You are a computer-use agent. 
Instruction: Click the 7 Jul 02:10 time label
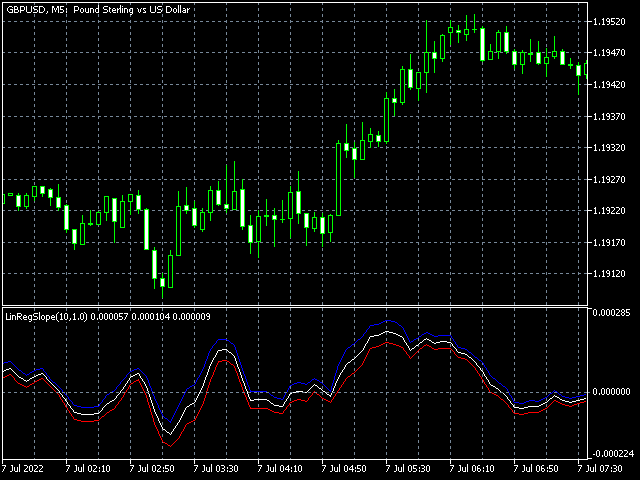point(88,469)
